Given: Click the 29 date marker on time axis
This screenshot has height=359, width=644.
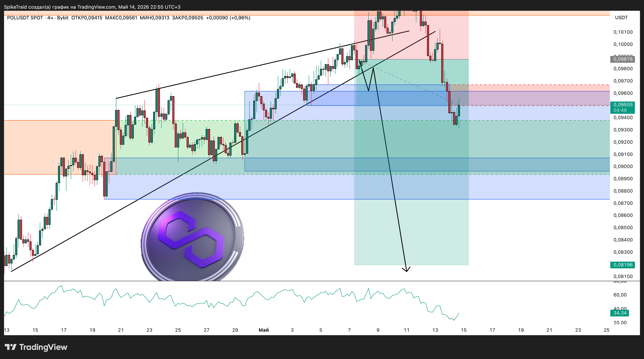Looking at the screenshot, I should [235, 330].
